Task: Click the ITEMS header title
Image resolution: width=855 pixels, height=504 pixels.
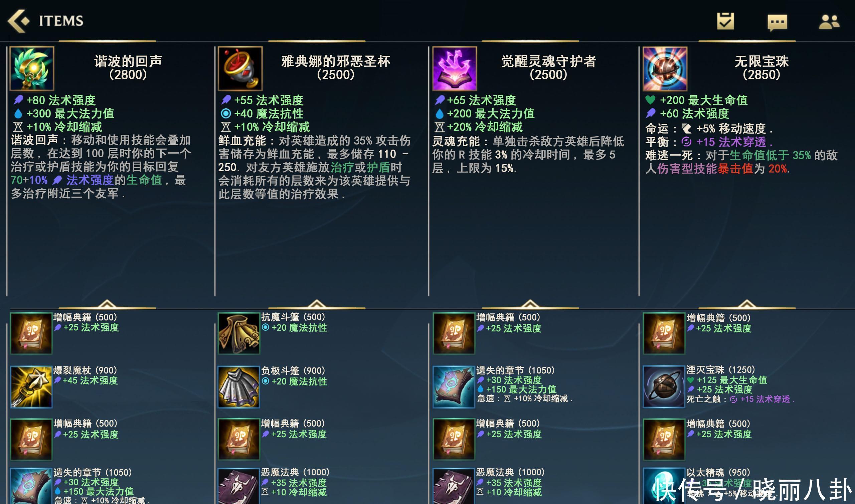Action: [x=61, y=21]
